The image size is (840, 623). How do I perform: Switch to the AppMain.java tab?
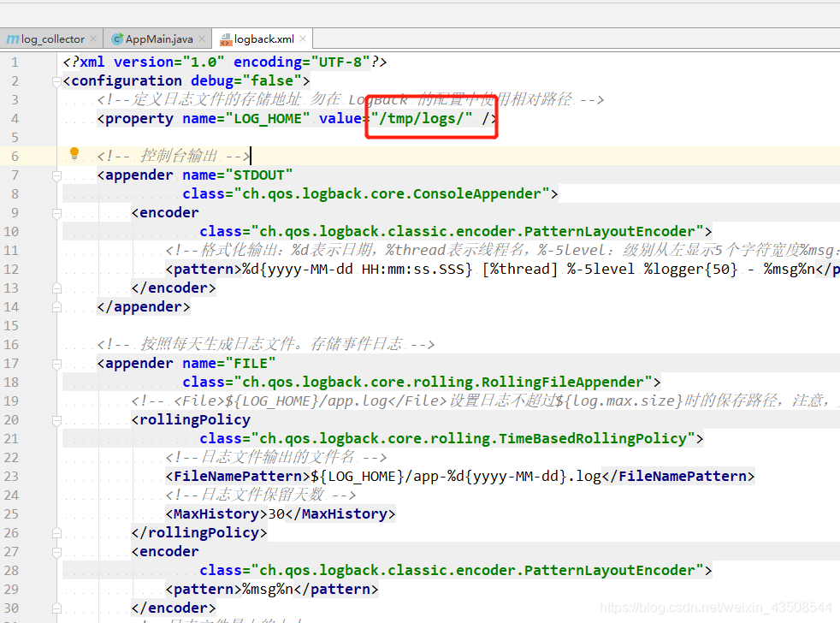pyautogui.click(x=158, y=39)
